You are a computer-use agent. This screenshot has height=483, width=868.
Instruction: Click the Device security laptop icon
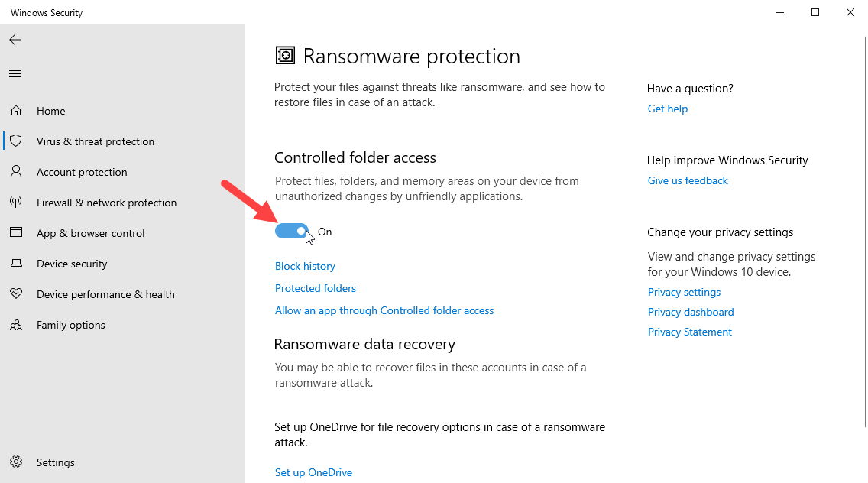tap(16, 264)
